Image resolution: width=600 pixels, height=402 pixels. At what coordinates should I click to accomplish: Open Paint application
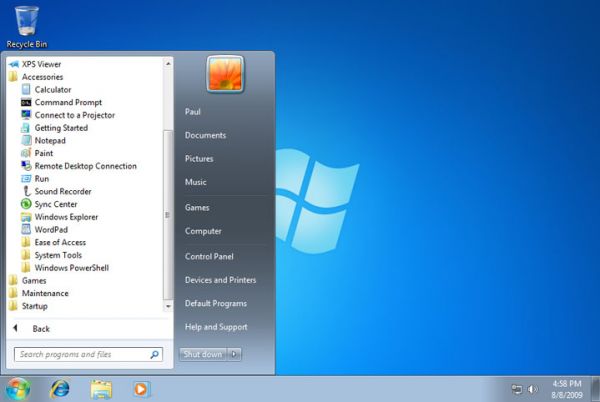point(43,153)
